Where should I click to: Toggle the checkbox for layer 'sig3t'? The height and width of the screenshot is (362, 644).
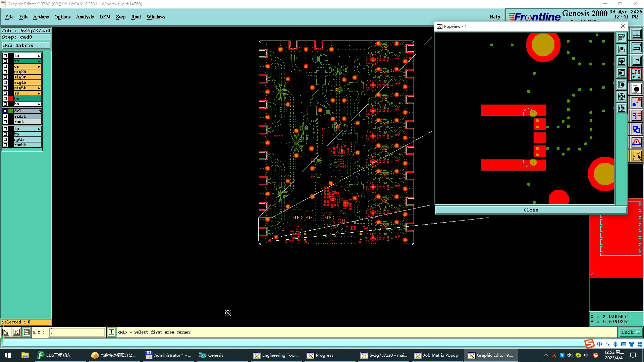[x=5, y=77]
